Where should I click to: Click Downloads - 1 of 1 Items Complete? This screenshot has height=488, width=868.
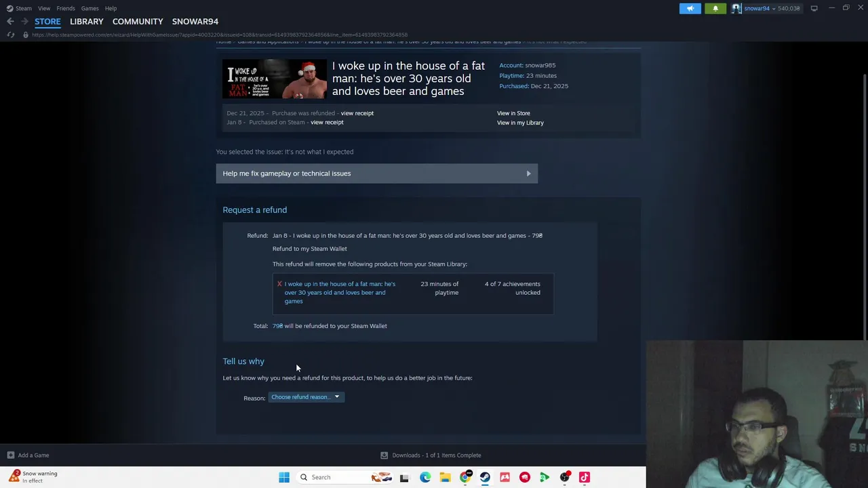click(x=436, y=455)
